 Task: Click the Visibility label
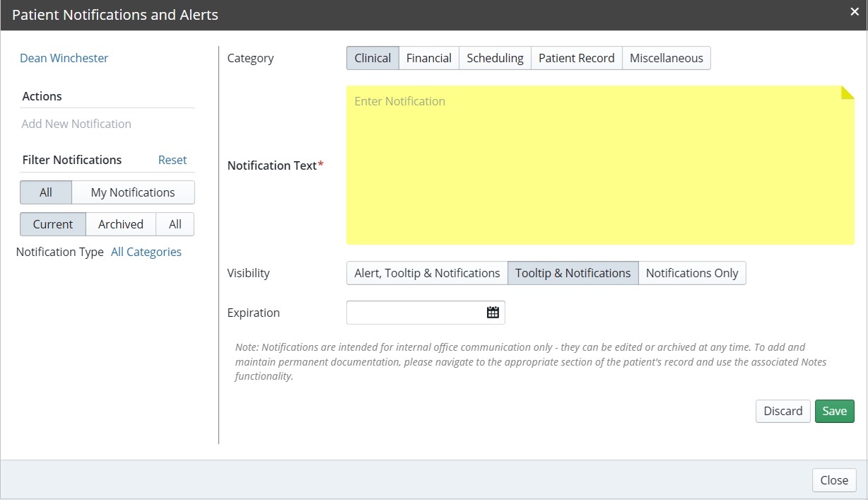[x=249, y=273]
